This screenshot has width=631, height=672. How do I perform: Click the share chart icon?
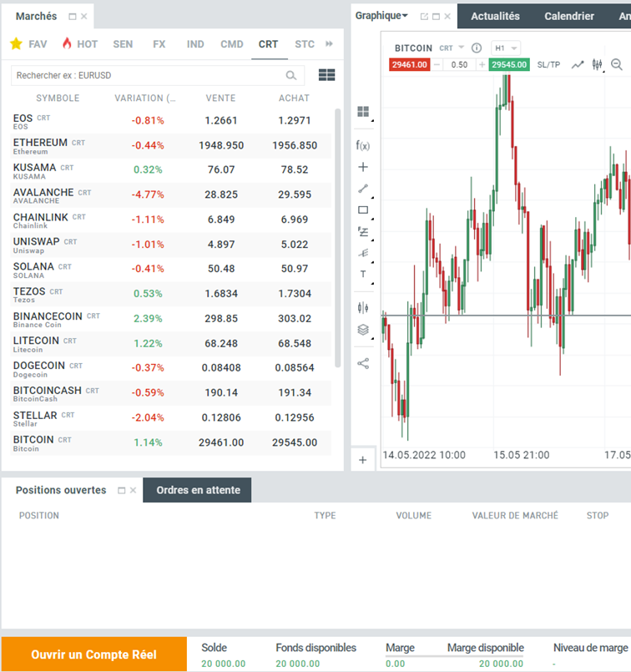click(363, 363)
